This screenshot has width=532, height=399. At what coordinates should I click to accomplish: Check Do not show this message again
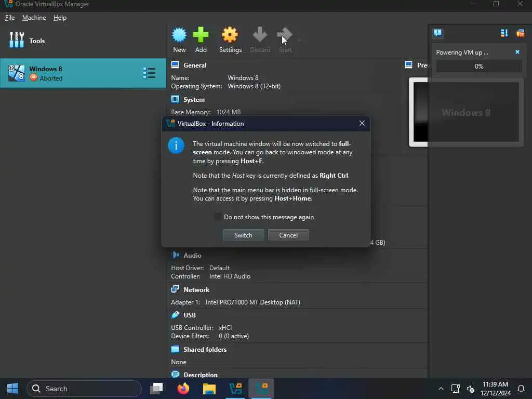(x=218, y=217)
